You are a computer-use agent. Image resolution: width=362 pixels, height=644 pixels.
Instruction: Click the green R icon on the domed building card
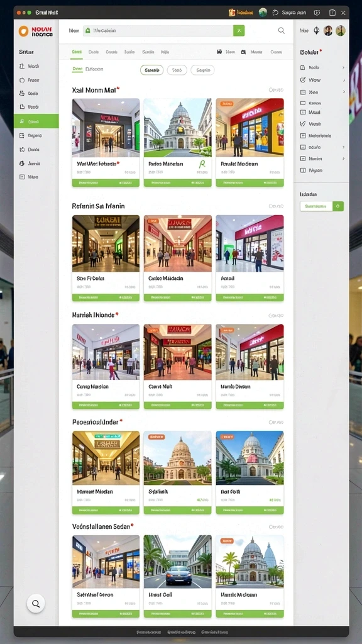pos(202,164)
